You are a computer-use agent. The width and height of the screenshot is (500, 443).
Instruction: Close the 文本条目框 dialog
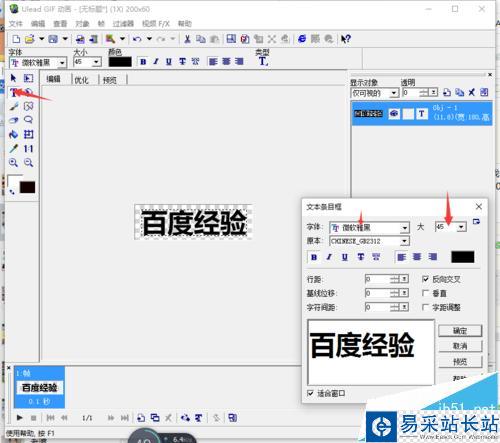tap(479, 207)
